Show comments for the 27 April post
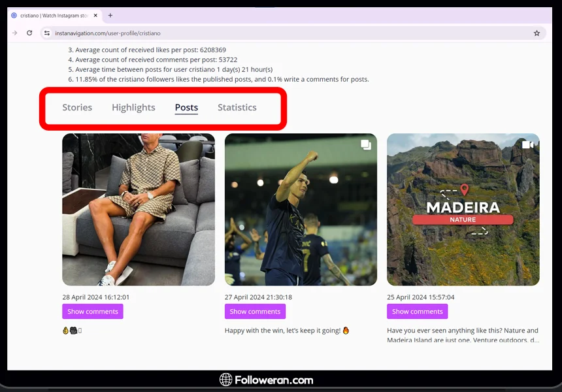Viewport: 562px width, 392px height. (255, 312)
